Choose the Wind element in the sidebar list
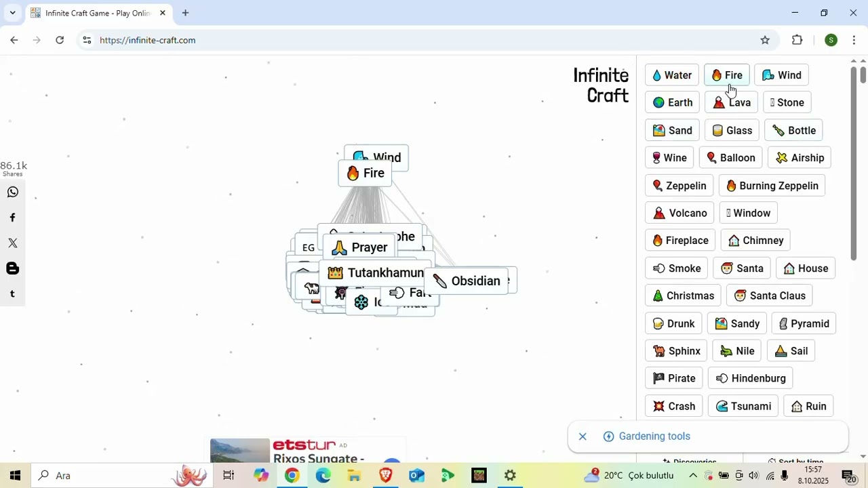Viewport: 868px width, 488px height. coord(781,75)
